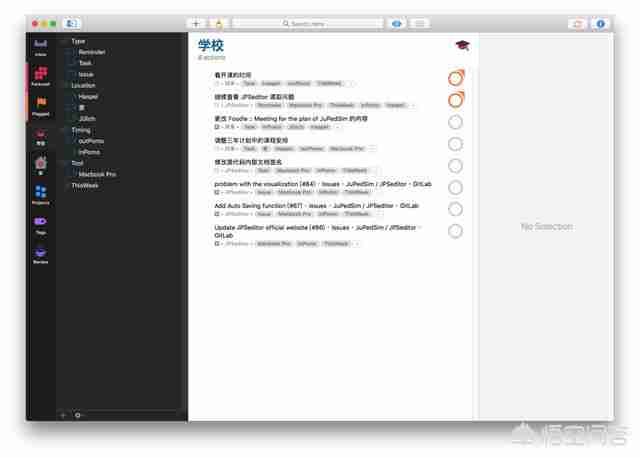The image size is (640, 458).
Task: Open the graduation-hat custom perspective tab
Action: pos(40,136)
